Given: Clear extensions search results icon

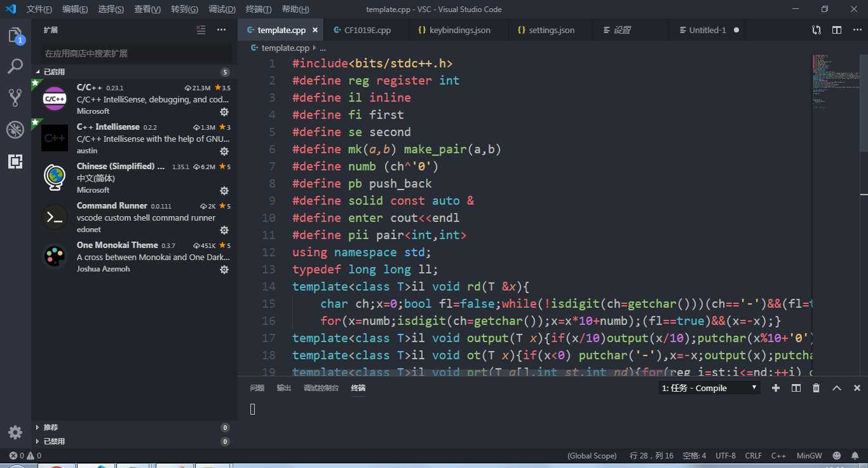Looking at the screenshot, I should pyautogui.click(x=201, y=30).
